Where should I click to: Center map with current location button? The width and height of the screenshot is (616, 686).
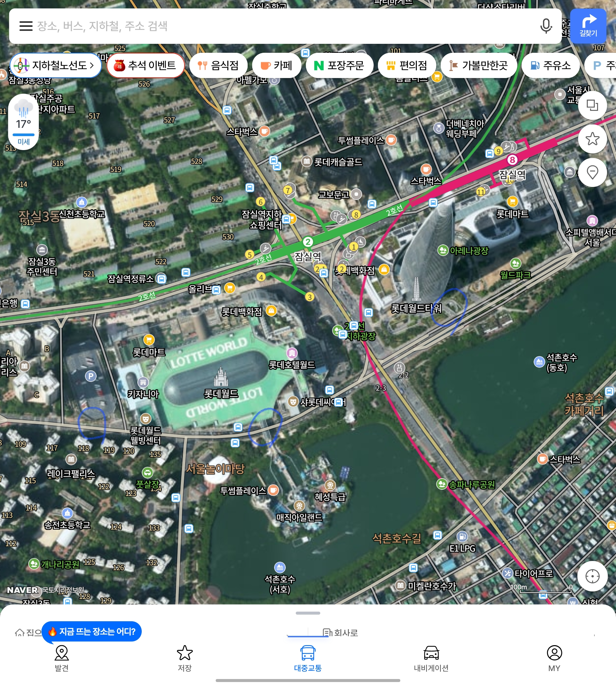[x=592, y=576]
